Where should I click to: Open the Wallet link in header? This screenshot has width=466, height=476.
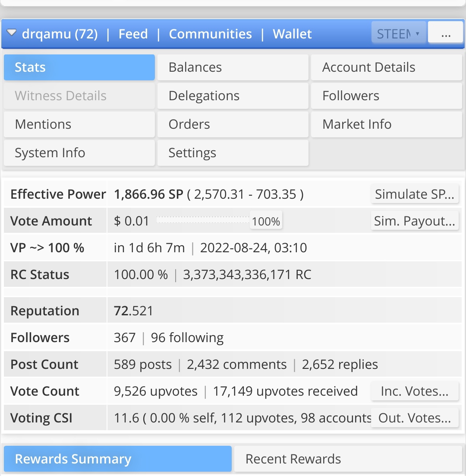[x=292, y=34]
